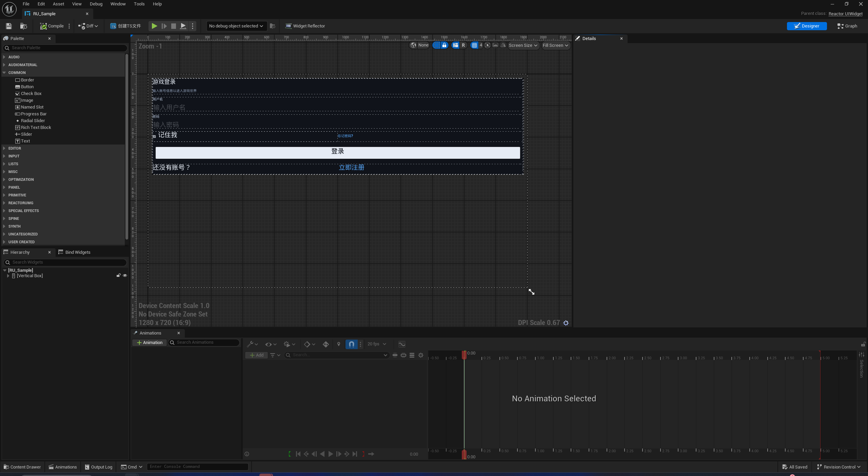
Task: Click the DPI Scale settings gear
Action: click(x=566, y=323)
